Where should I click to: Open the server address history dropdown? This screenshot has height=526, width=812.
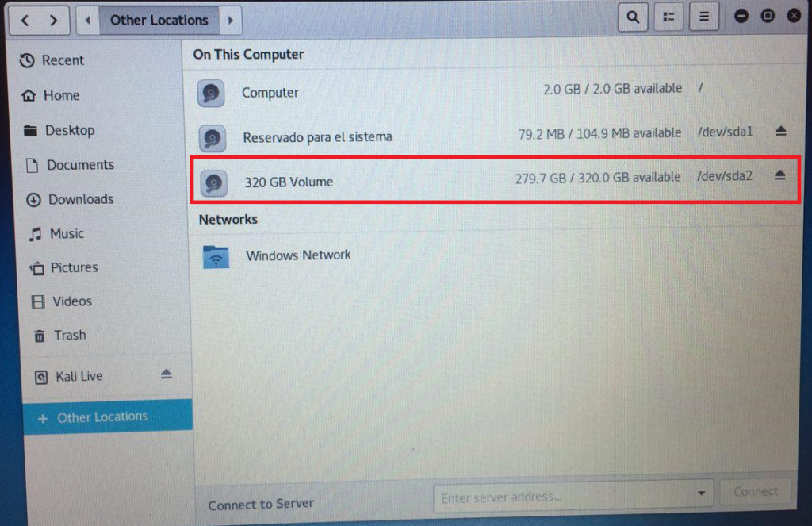[x=701, y=493]
